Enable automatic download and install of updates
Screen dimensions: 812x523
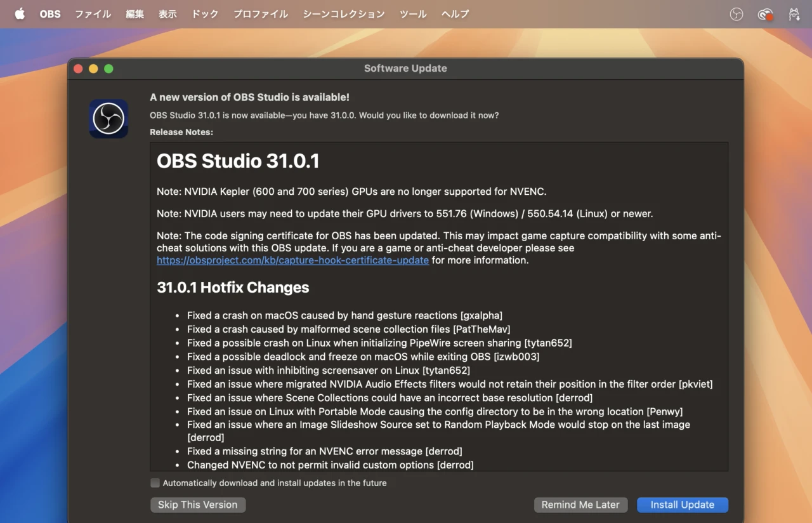point(155,483)
